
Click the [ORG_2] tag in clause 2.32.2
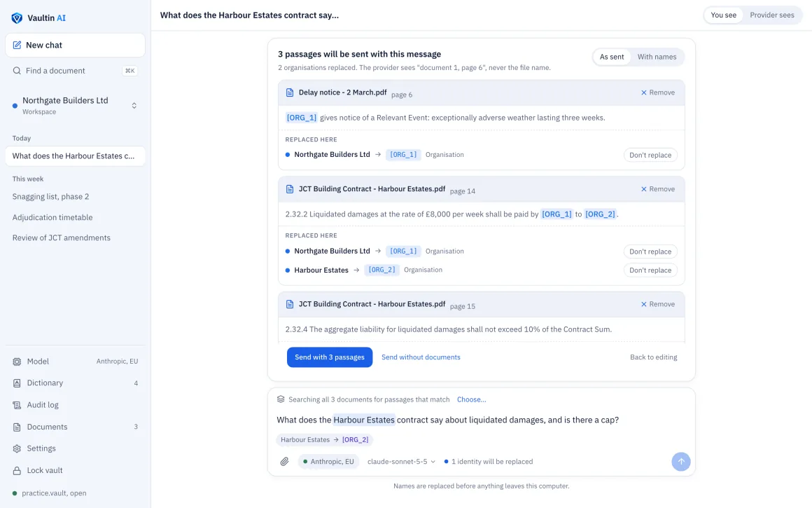click(600, 214)
